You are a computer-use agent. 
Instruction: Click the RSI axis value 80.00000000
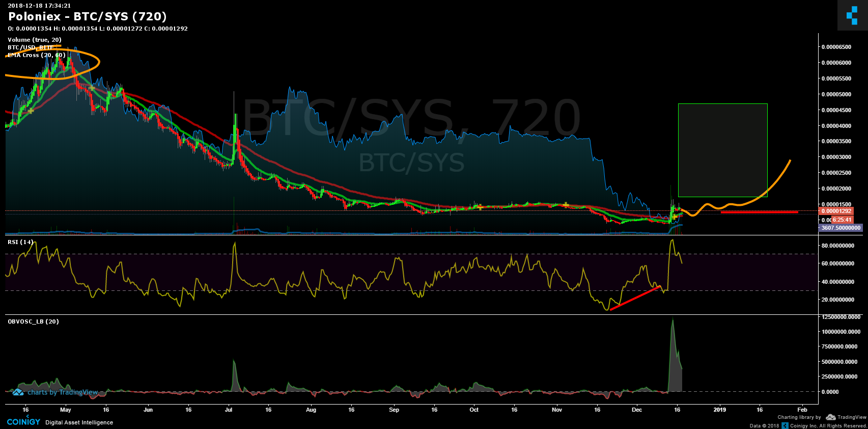pos(838,246)
